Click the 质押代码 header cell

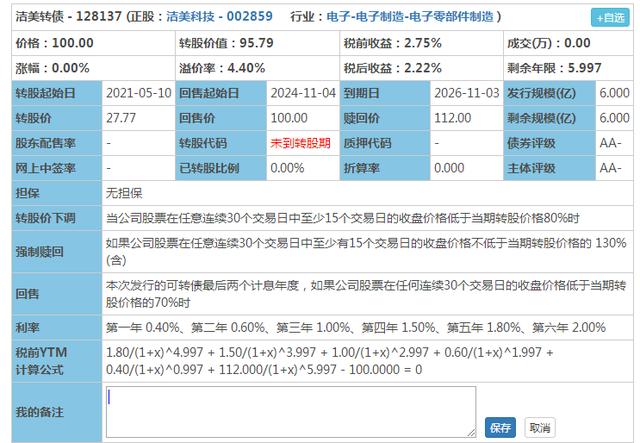click(x=385, y=143)
